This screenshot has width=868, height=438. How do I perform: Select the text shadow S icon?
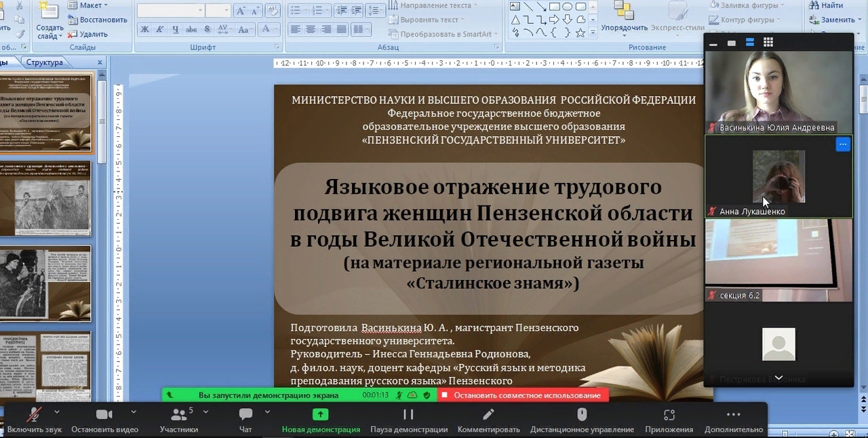pos(207,30)
